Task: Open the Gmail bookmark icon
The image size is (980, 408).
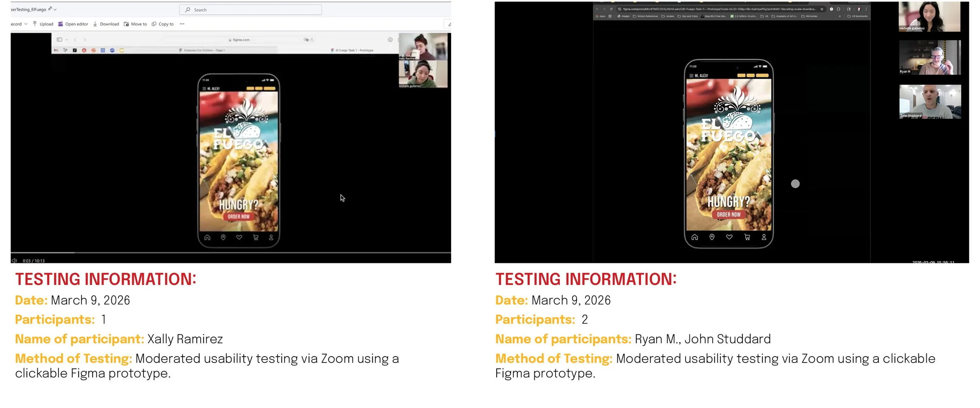Action: 56,50
